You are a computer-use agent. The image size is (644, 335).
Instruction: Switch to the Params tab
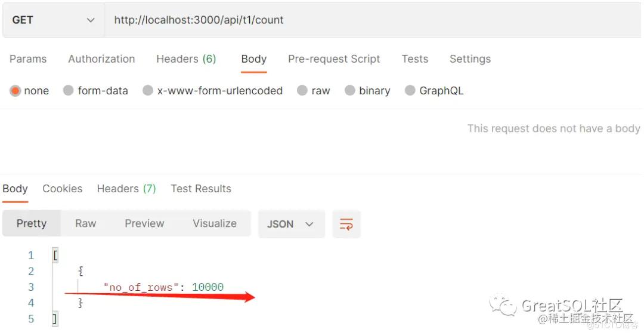[x=28, y=59]
